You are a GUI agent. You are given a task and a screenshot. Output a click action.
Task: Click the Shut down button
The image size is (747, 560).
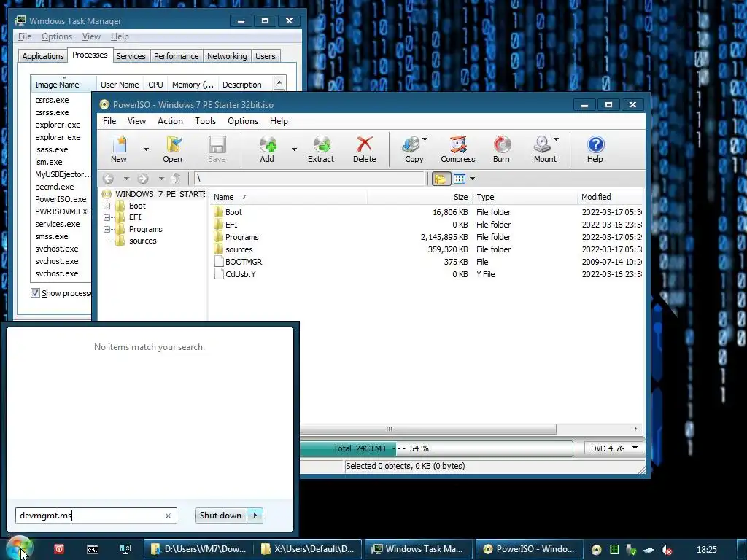221,516
